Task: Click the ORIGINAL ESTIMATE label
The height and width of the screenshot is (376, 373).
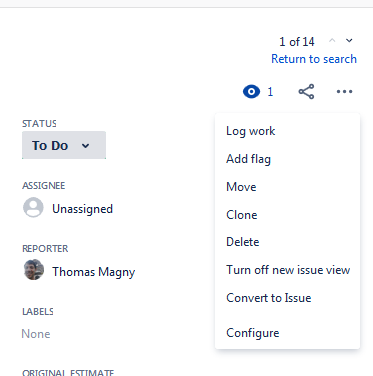Action: coord(68,372)
